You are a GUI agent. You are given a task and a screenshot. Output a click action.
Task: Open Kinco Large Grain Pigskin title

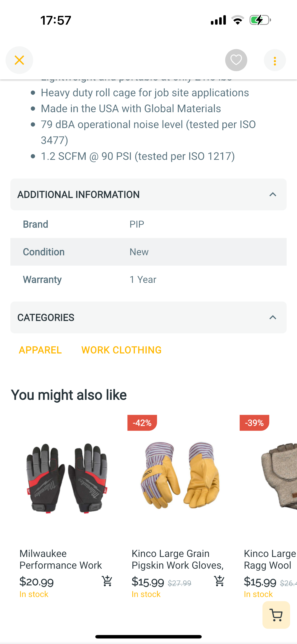(x=178, y=559)
